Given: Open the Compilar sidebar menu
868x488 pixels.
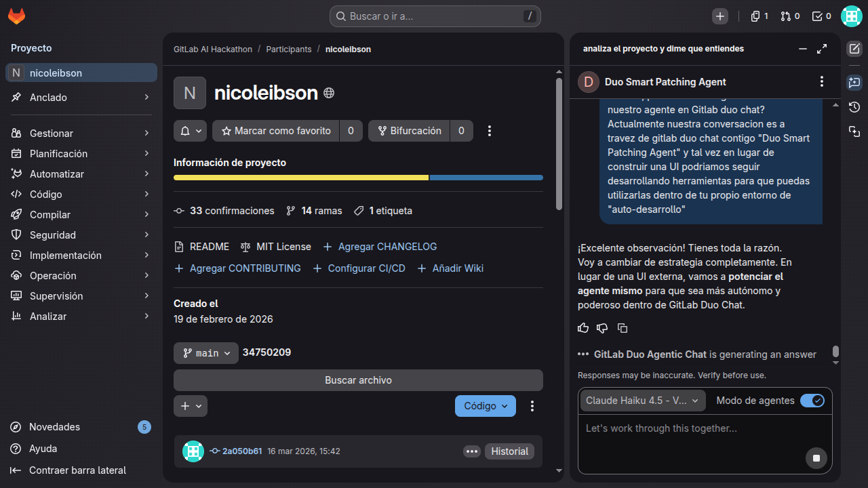Looking at the screenshot, I should (81, 215).
